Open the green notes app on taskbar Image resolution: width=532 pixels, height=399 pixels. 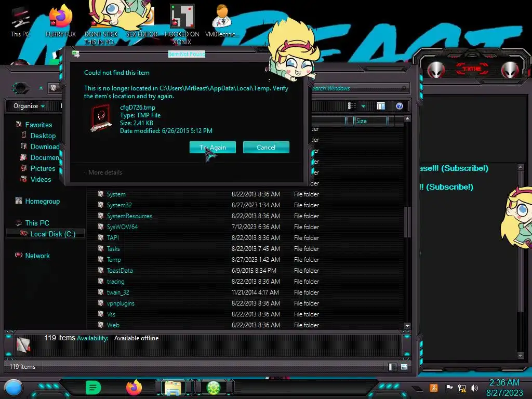tap(94, 388)
